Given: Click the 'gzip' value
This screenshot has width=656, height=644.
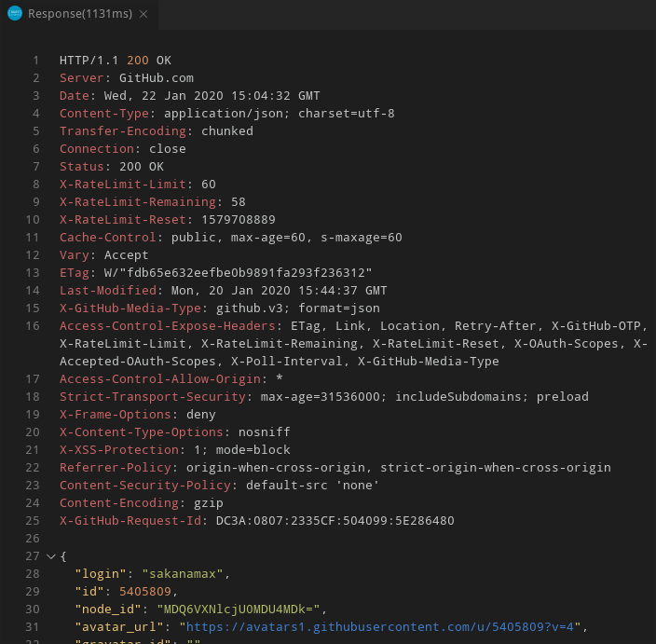Looking at the screenshot, I should click(x=209, y=503).
